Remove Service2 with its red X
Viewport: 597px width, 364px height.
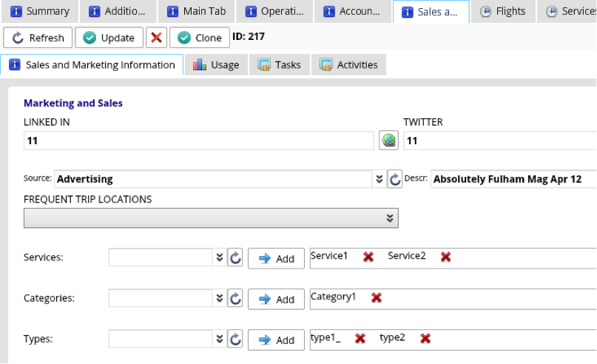(445, 257)
